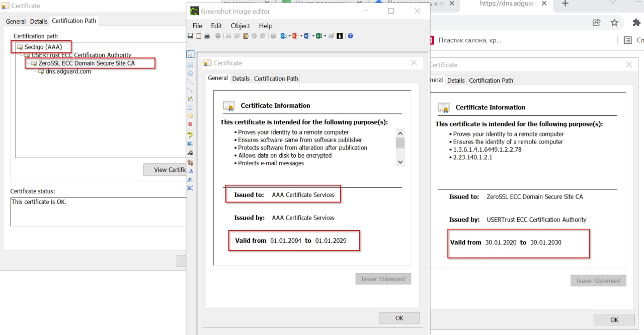Select the Highlighter tool
Viewport: 644px width, 335px height.
[190, 135]
